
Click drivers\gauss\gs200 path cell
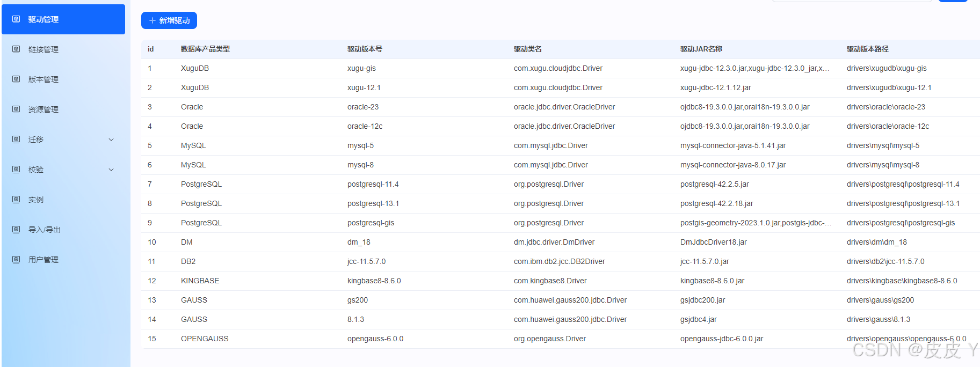pyautogui.click(x=880, y=300)
